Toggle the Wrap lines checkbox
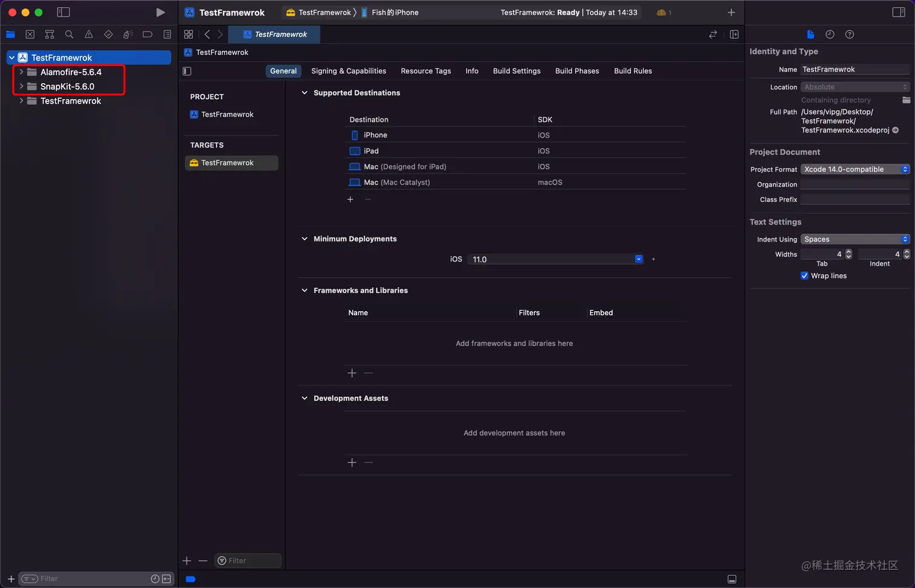The width and height of the screenshot is (915, 588). pos(804,275)
